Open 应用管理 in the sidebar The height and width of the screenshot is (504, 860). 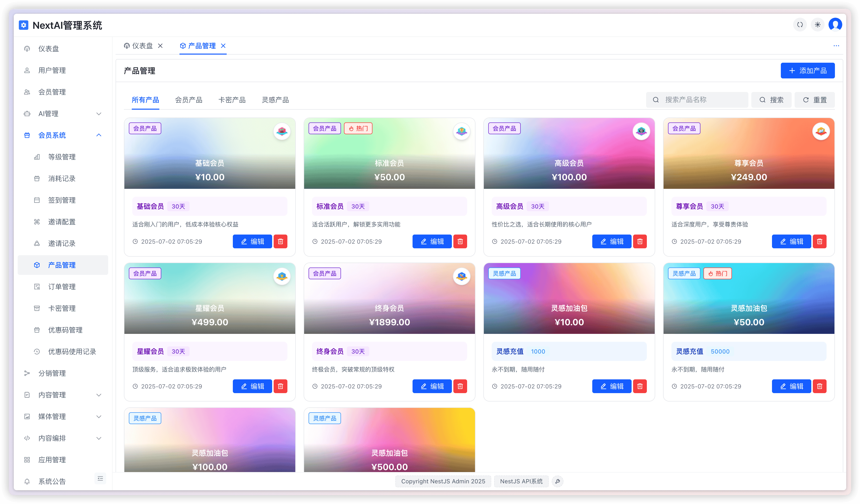pyautogui.click(x=63, y=460)
